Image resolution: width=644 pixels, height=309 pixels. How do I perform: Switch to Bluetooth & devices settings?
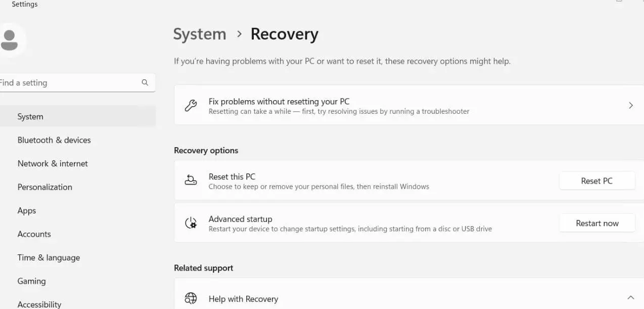[x=54, y=140]
